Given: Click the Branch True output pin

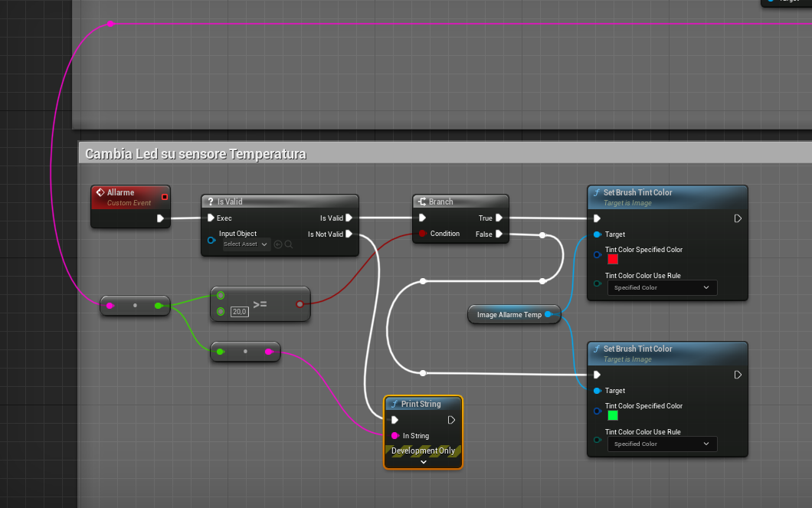Looking at the screenshot, I should click(499, 218).
